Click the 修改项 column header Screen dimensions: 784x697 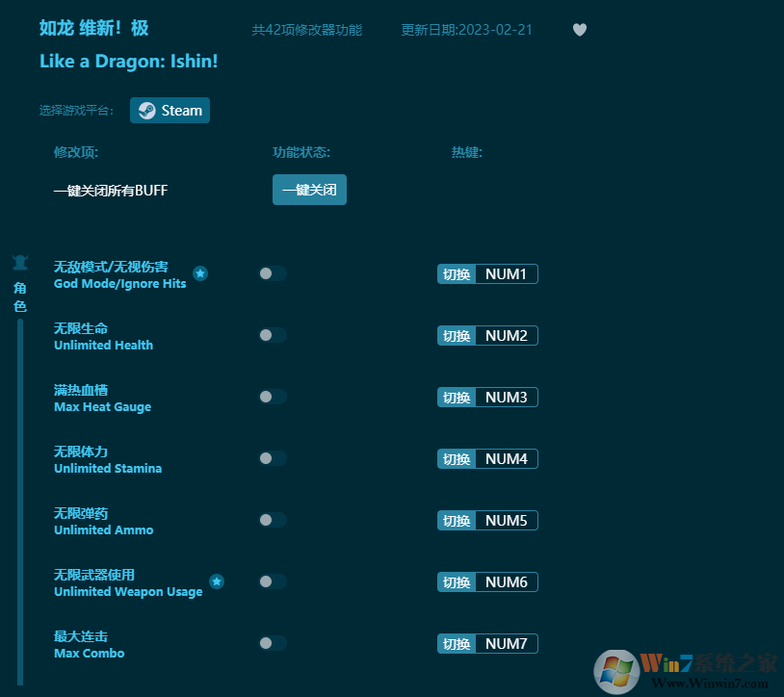pyautogui.click(x=76, y=152)
